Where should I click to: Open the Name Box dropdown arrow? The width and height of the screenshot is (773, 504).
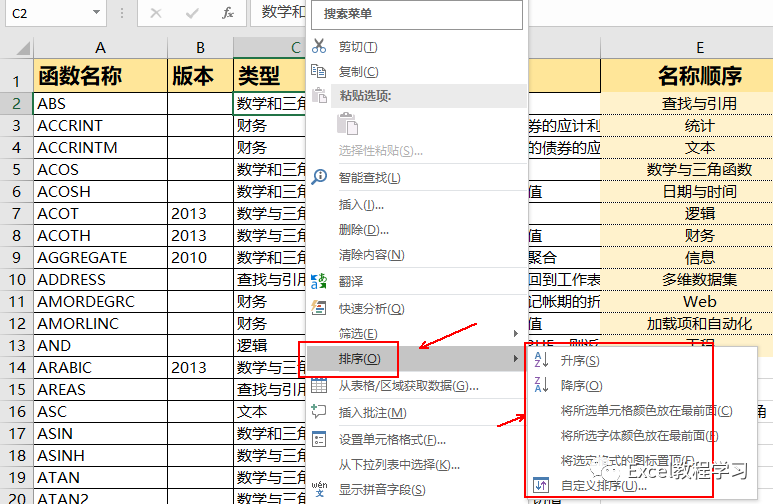tap(97, 12)
